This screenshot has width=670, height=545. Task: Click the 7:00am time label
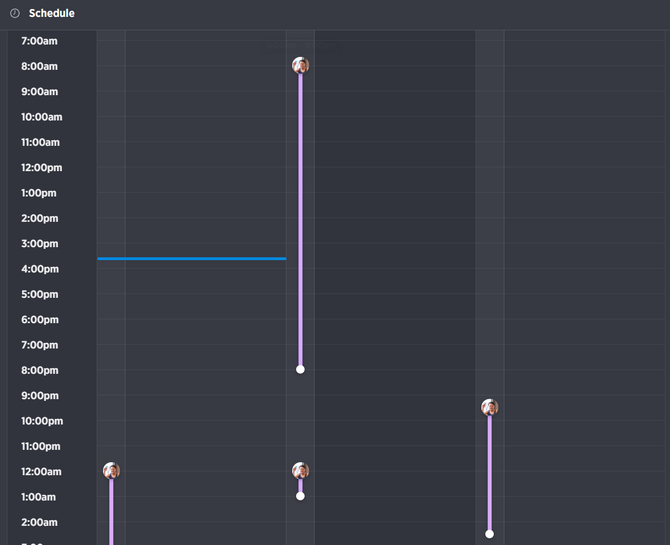coord(40,41)
